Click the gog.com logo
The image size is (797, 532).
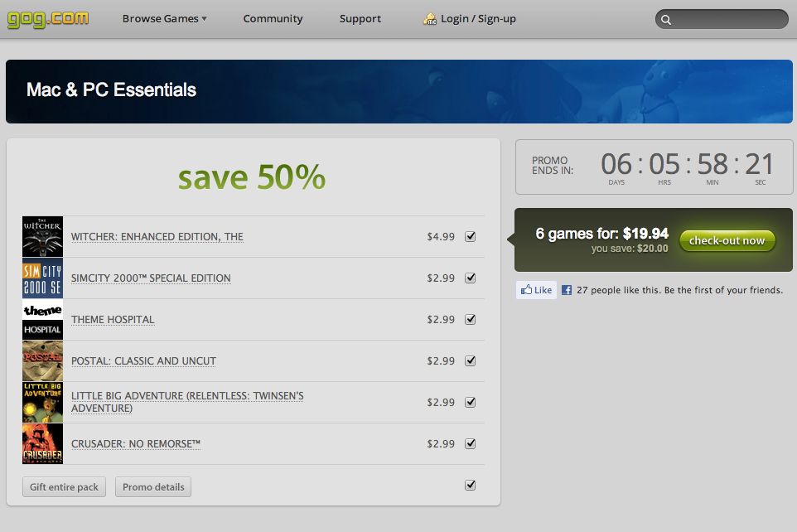pos(48,19)
